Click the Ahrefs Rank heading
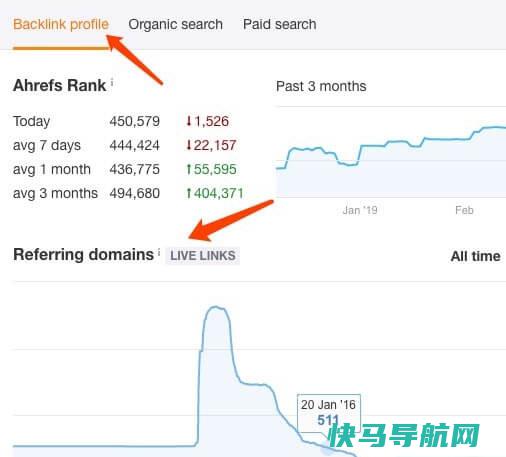This screenshot has width=506, height=457. pyautogui.click(x=60, y=85)
